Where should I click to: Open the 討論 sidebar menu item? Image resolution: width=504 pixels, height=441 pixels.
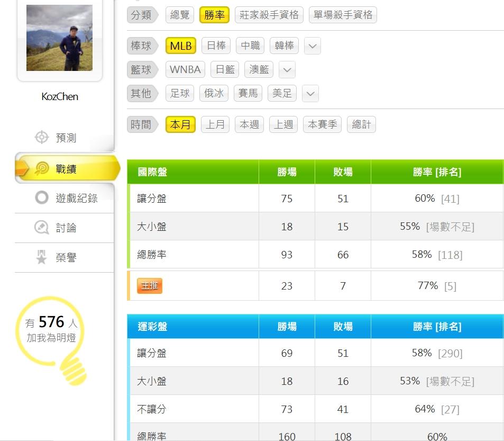point(65,228)
